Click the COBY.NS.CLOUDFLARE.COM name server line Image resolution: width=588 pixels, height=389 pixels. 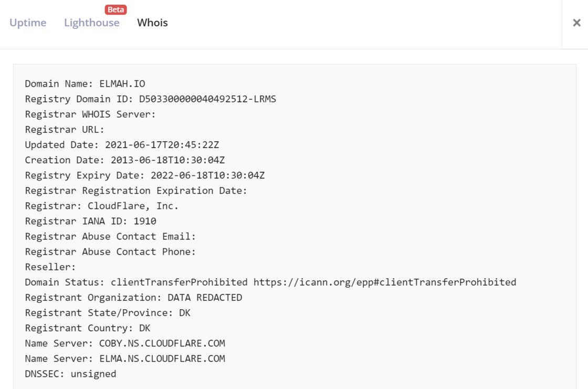[x=125, y=344]
